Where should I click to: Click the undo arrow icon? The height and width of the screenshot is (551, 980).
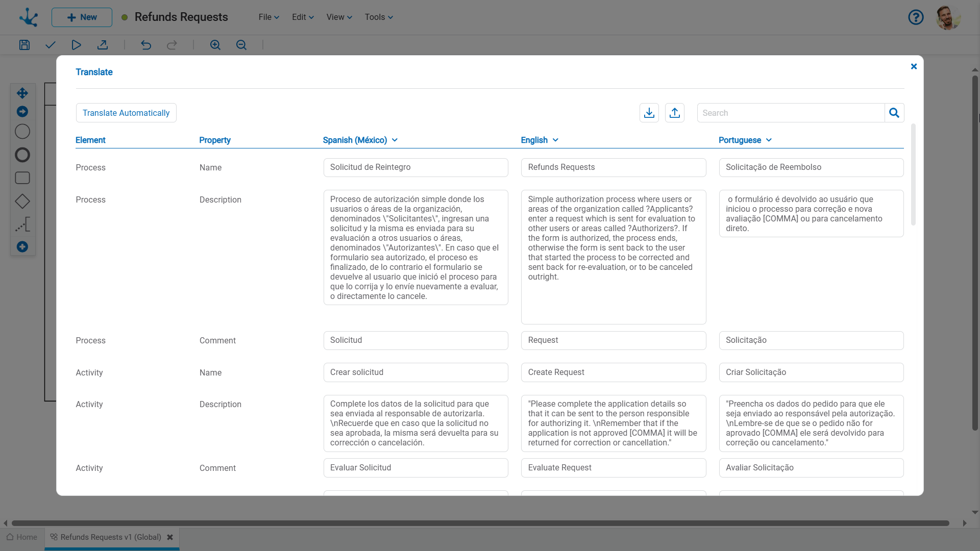(x=146, y=45)
